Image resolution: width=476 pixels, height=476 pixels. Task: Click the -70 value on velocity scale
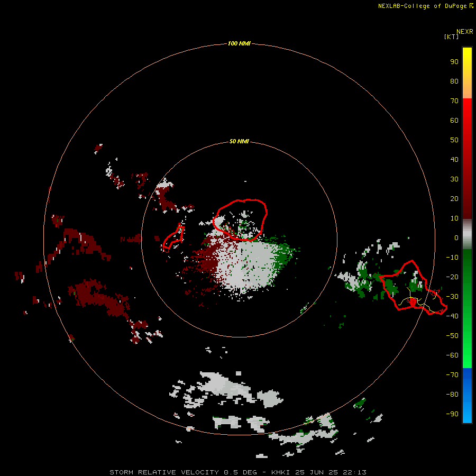452,375
